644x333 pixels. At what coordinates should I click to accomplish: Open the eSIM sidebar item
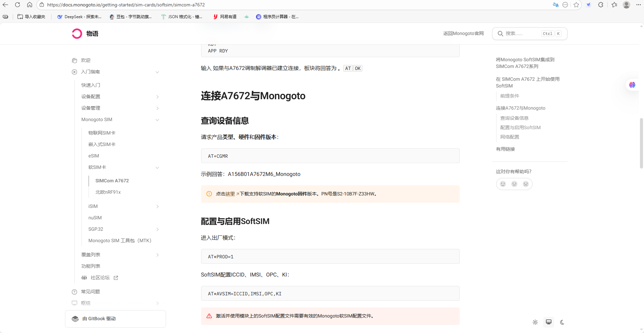click(x=94, y=156)
